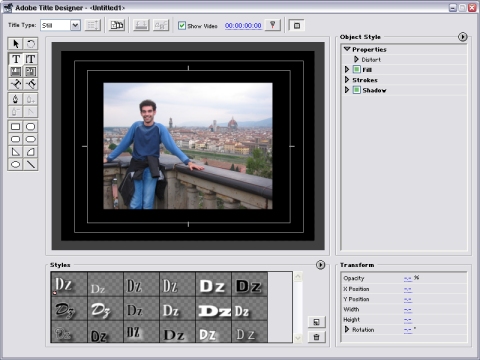
Task: Select the Vertical Path Type tool
Action: pyautogui.click(x=30, y=84)
